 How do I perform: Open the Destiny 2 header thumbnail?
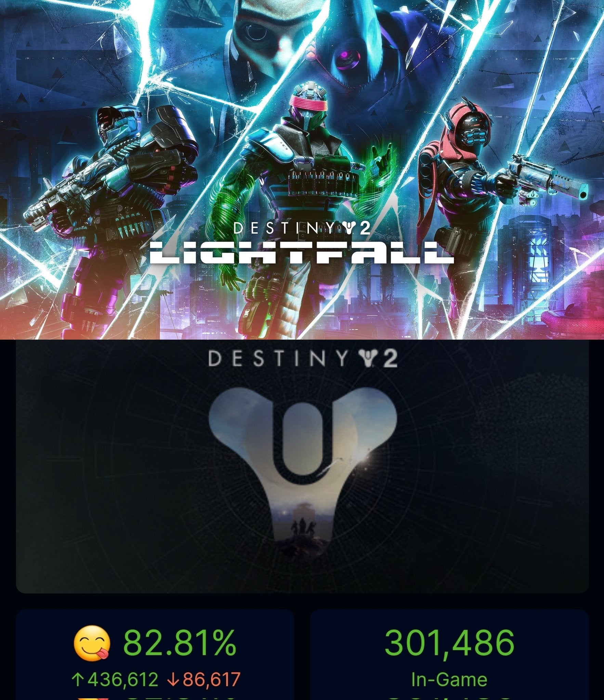tap(302, 467)
